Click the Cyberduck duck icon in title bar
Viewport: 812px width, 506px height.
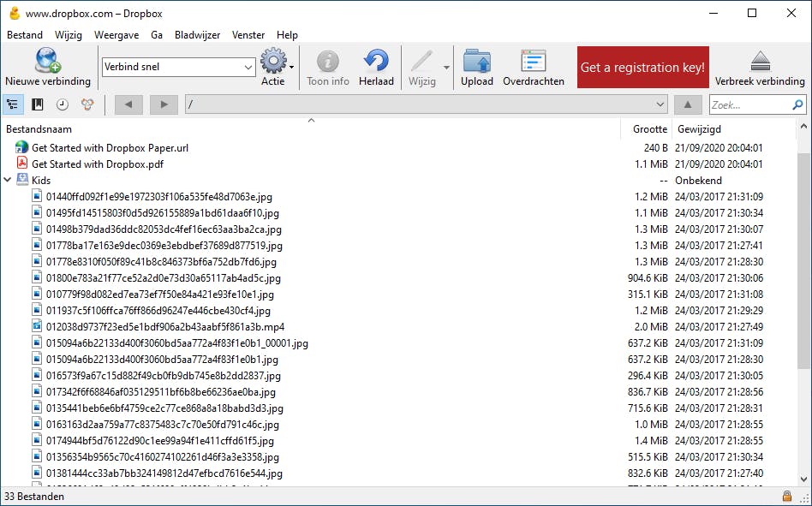click(15, 14)
